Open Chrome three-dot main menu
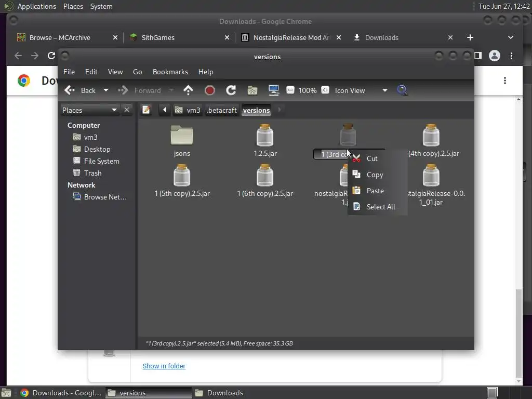 [511, 56]
